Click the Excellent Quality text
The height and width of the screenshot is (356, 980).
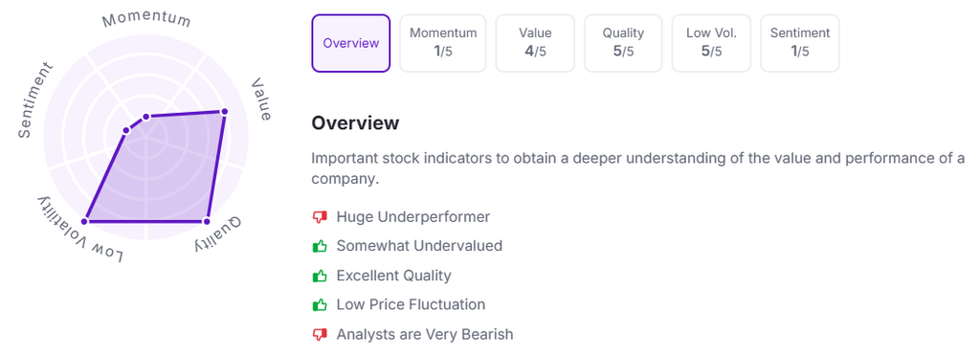coord(393,276)
